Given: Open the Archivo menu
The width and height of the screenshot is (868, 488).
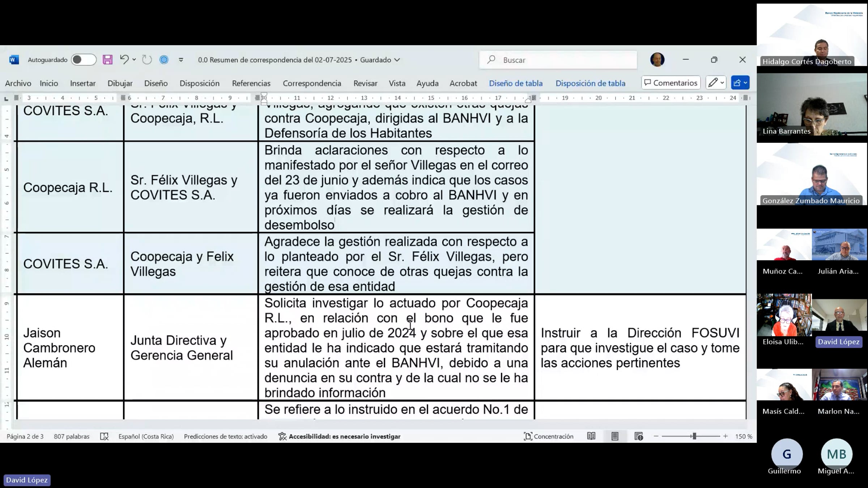Looking at the screenshot, I should click(x=18, y=83).
